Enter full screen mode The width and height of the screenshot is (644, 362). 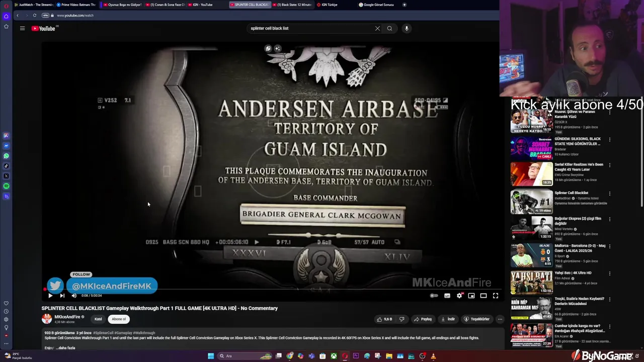click(495, 296)
